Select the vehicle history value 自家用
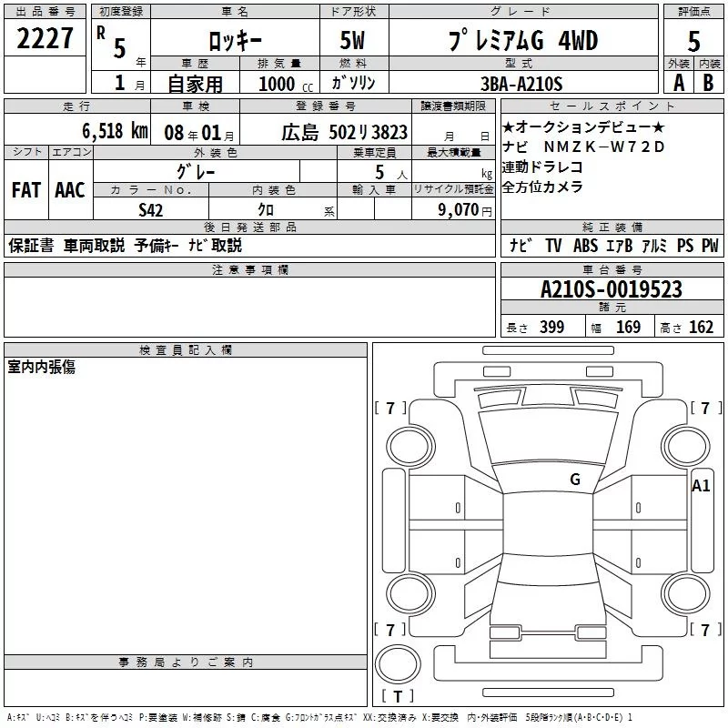Image resolution: width=728 pixels, height=728 pixels. [195, 84]
